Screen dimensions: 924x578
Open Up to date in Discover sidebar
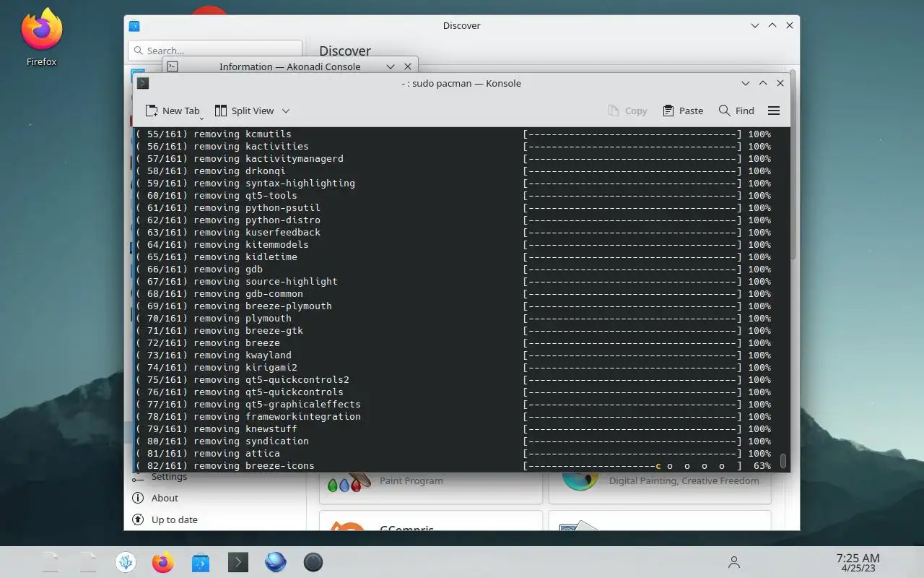coord(164,519)
